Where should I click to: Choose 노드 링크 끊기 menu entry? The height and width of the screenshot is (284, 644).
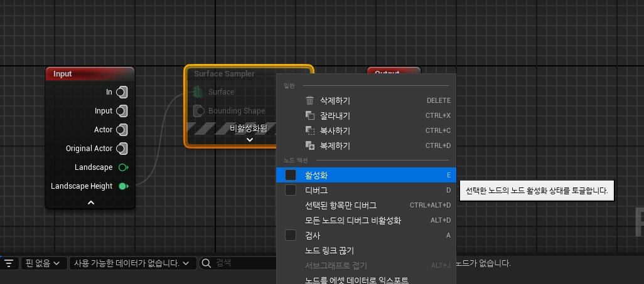pyautogui.click(x=367, y=250)
